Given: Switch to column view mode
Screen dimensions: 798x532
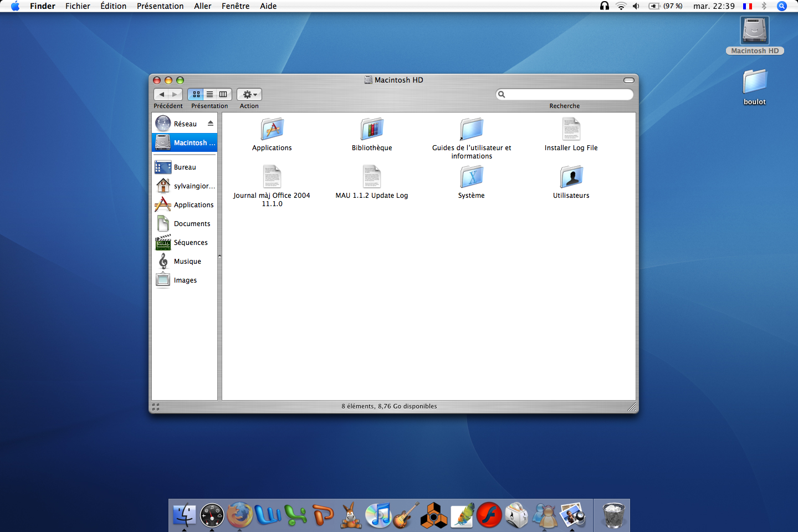Looking at the screenshot, I should pos(223,94).
